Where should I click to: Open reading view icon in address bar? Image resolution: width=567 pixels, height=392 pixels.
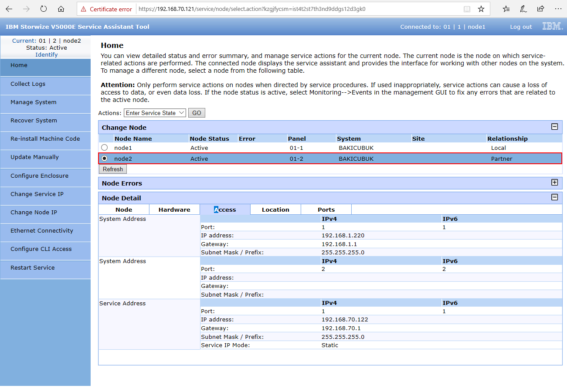pos(467,9)
